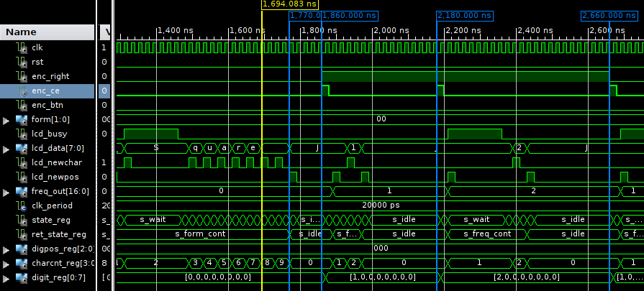Click the form[1:0] bus icon

point(21,119)
